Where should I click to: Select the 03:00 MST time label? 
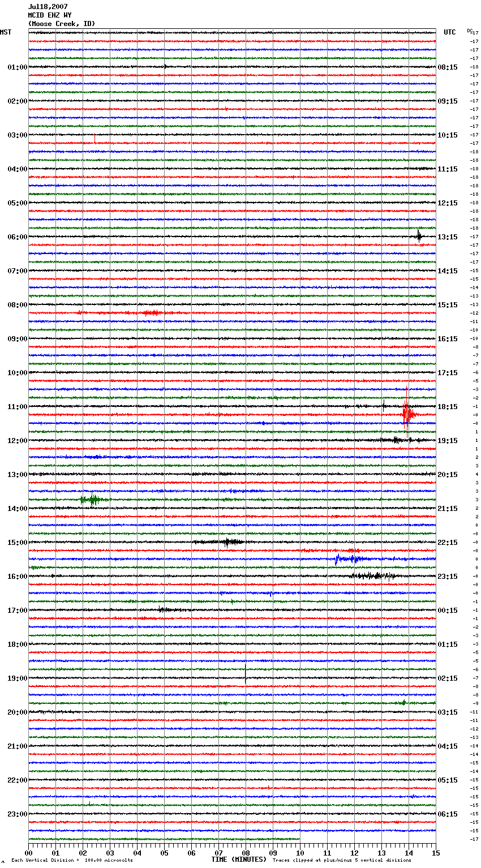tap(18, 135)
